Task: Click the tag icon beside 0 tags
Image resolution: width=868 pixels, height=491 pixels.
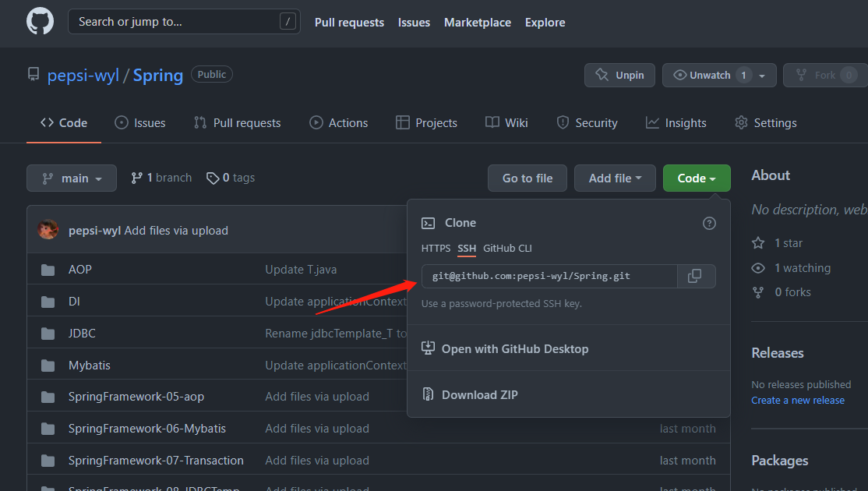Action: click(213, 178)
